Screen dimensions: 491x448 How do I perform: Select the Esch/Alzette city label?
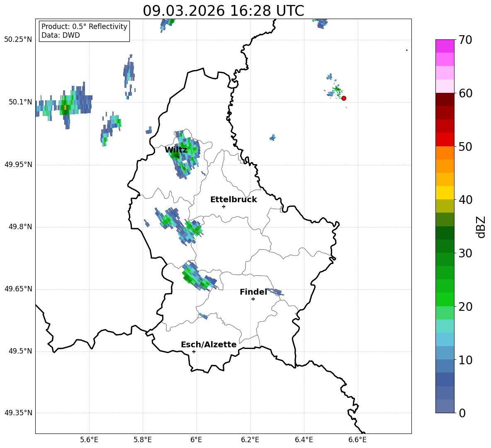[209, 344]
